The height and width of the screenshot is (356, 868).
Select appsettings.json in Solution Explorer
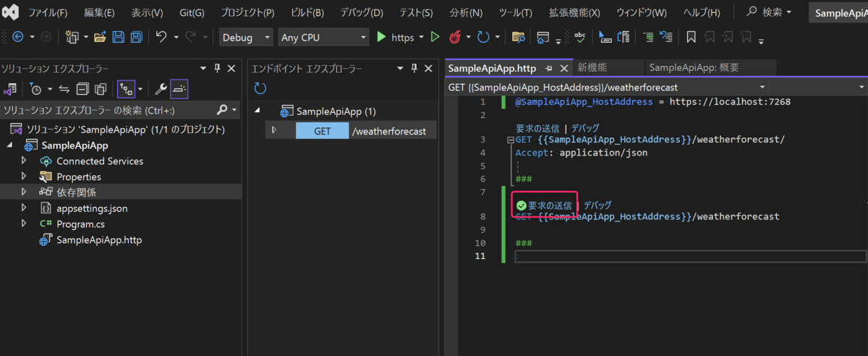92,208
